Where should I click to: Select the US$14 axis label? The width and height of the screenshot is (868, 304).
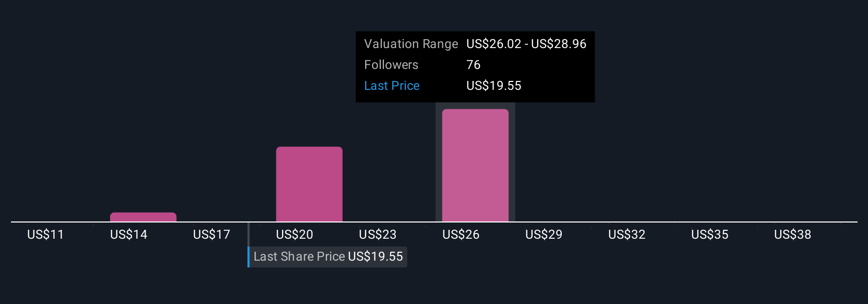[x=128, y=235]
